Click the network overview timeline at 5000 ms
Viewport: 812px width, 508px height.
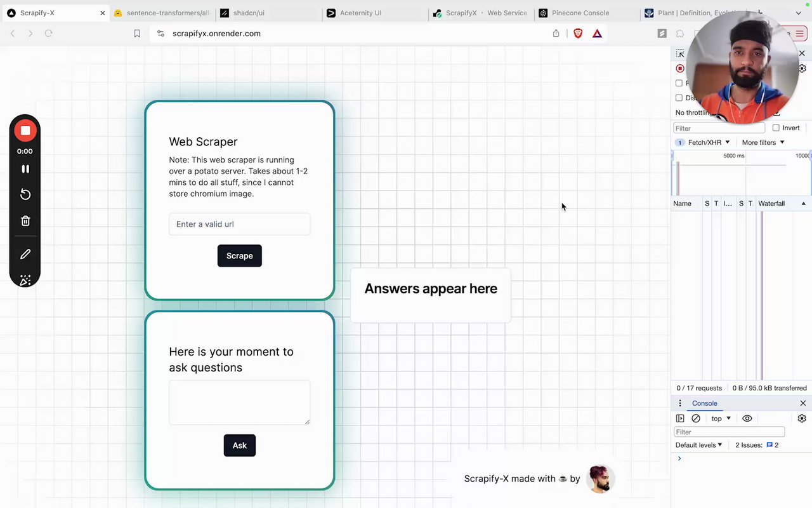733,156
